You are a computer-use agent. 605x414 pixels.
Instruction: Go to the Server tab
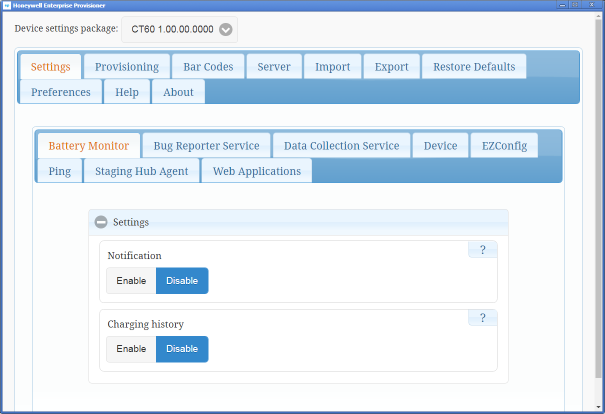(274, 67)
